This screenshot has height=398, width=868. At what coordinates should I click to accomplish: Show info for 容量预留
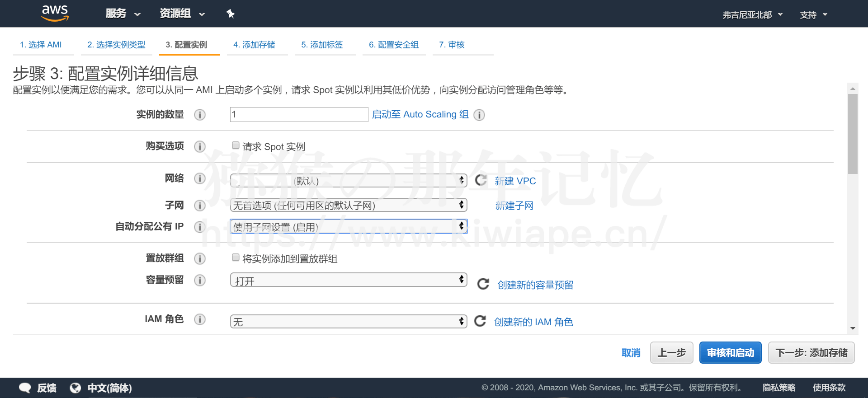click(200, 280)
